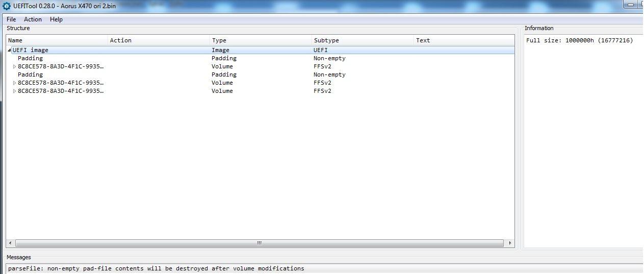Select the UEFI image row
The image size is (644, 274).
(260, 50)
